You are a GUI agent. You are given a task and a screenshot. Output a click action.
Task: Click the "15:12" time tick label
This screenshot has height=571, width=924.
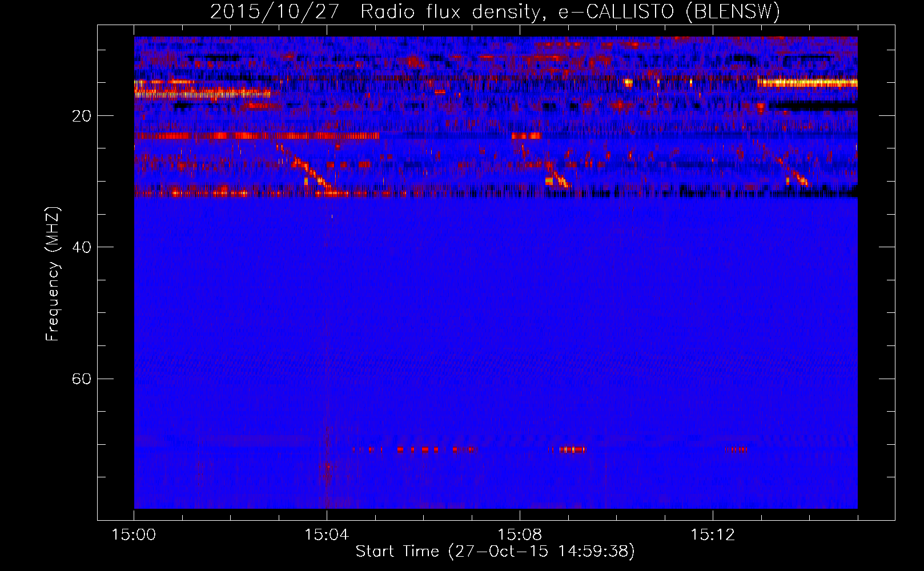(x=712, y=535)
